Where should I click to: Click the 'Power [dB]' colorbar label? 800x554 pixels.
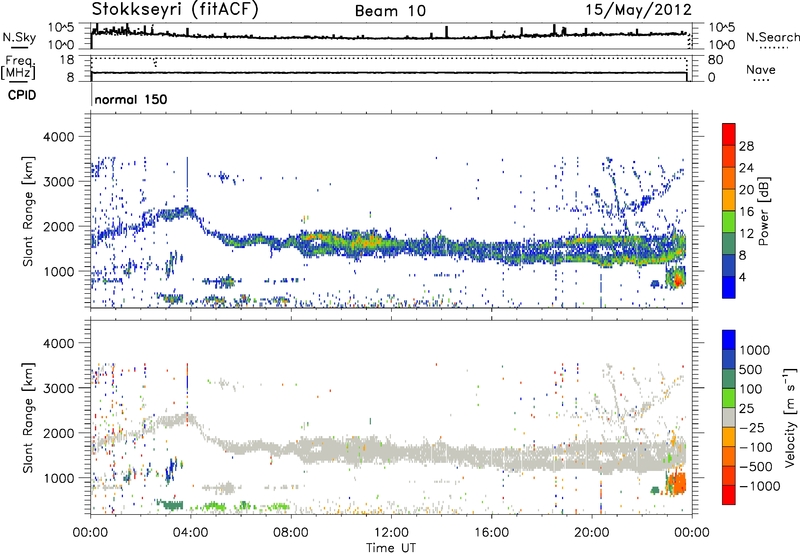pyautogui.click(x=764, y=211)
